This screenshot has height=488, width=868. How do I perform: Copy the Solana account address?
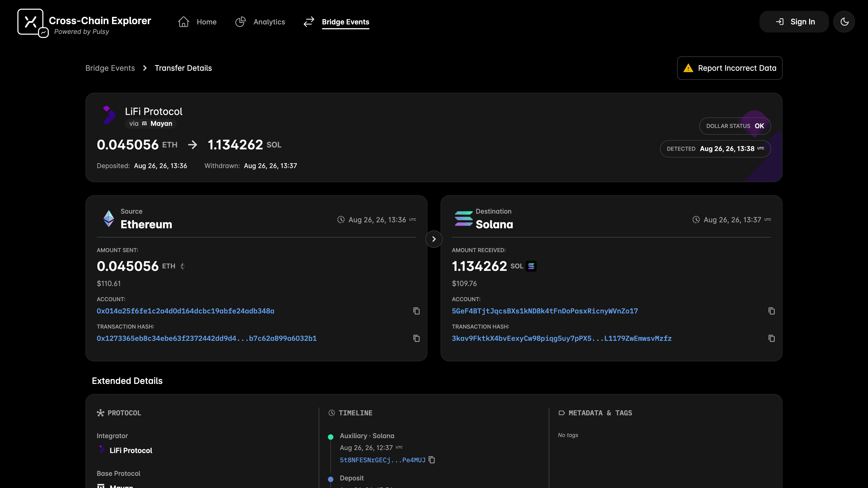[x=772, y=311]
